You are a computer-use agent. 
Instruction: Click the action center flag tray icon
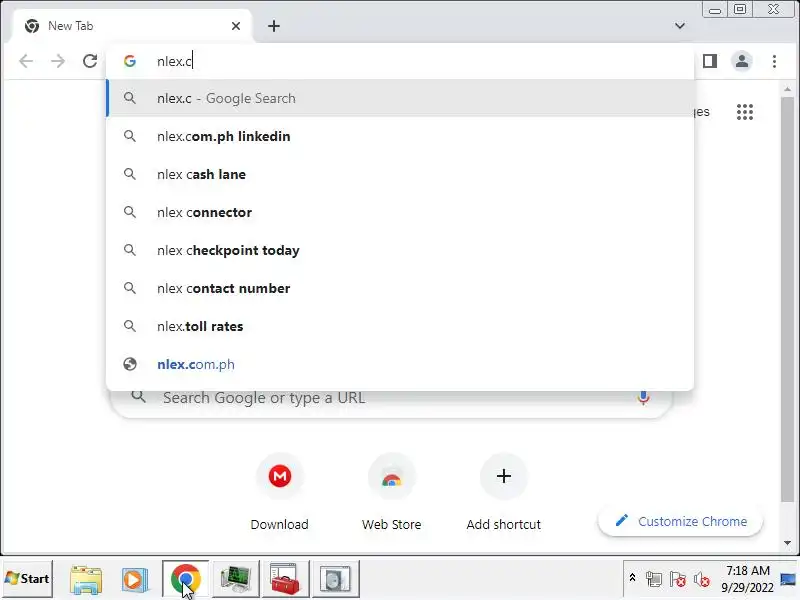coord(678,579)
